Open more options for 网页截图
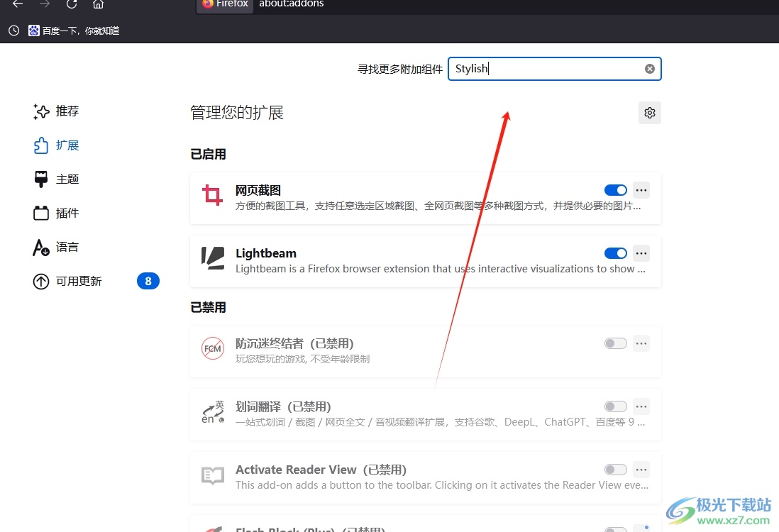Viewport: 779px width, 532px height. pos(641,190)
